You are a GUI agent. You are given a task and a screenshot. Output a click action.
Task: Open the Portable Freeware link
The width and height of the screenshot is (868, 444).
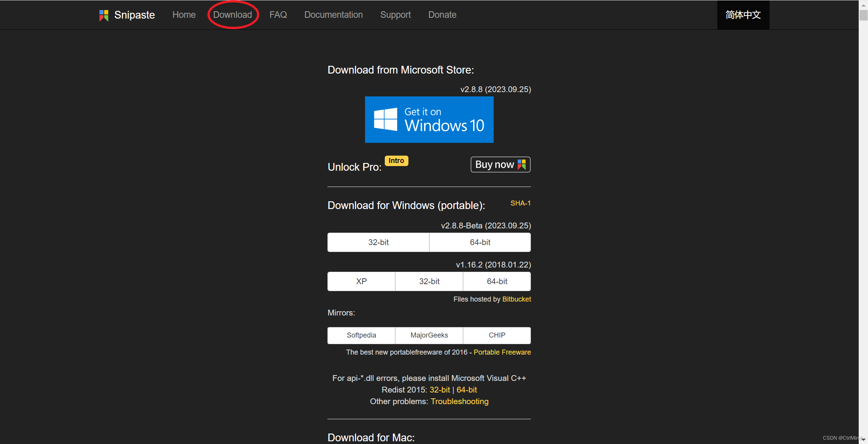(x=502, y=352)
